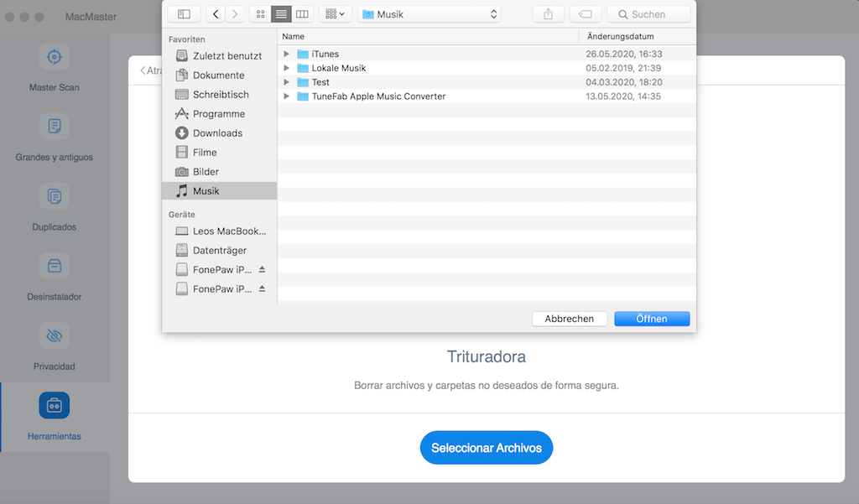Switch to icon view in file dialog

pos(260,14)
